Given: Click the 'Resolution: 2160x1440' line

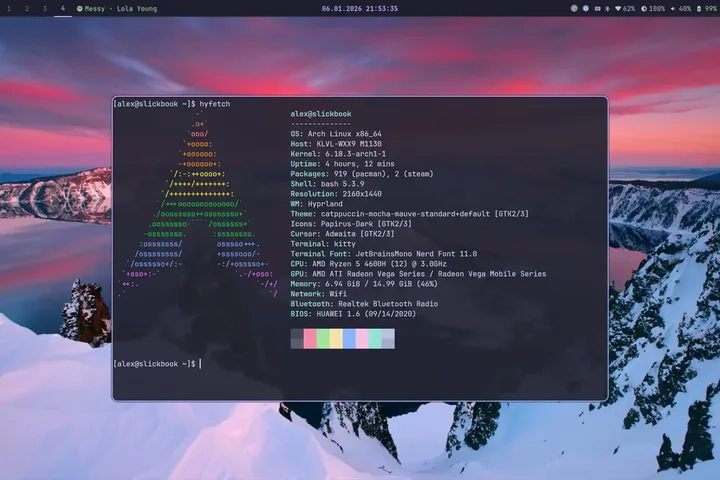Looking at the screenshot, I should (336, 194).
